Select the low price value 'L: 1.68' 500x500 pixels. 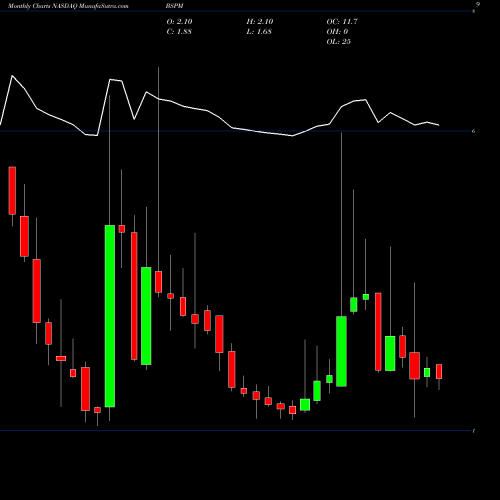coord(259,32)
